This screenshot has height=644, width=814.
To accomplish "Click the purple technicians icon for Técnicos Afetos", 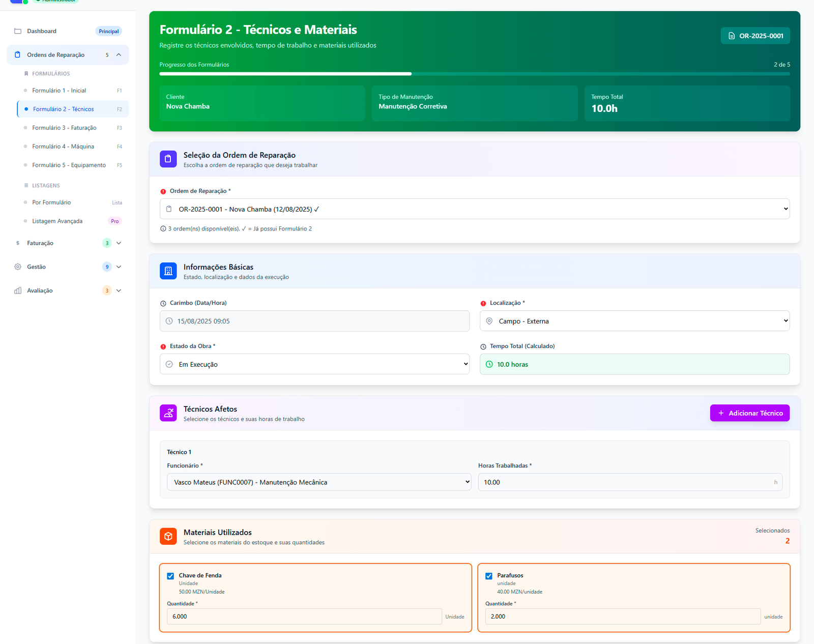I will 168,413.
